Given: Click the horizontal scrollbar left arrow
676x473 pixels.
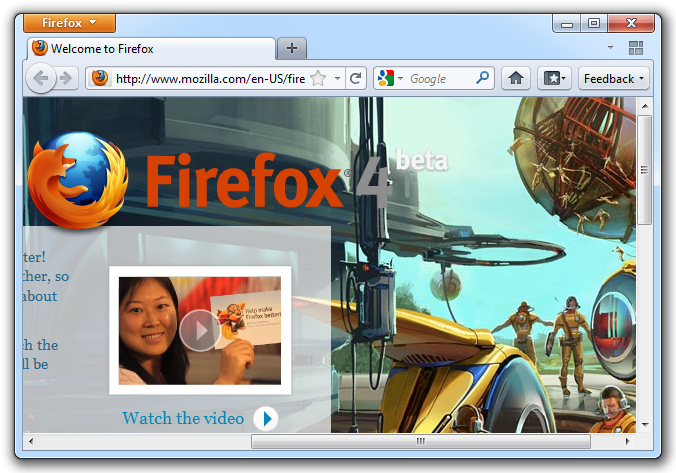Looking at the screenshot, I should pos(31,441).
